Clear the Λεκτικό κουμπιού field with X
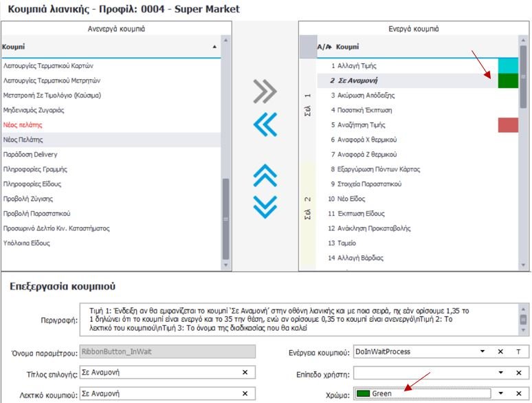Screen dimensions: 532x403 [245, 393]
